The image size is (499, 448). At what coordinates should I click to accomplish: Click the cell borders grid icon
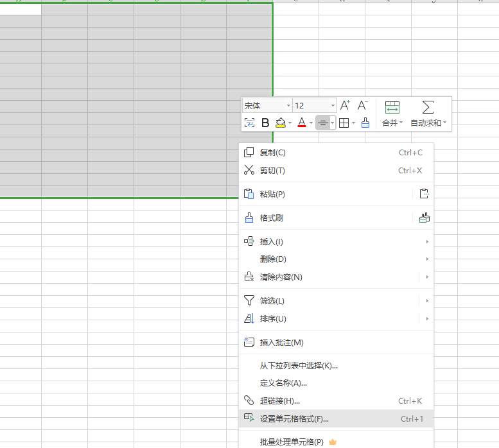[x=344, y=123]
